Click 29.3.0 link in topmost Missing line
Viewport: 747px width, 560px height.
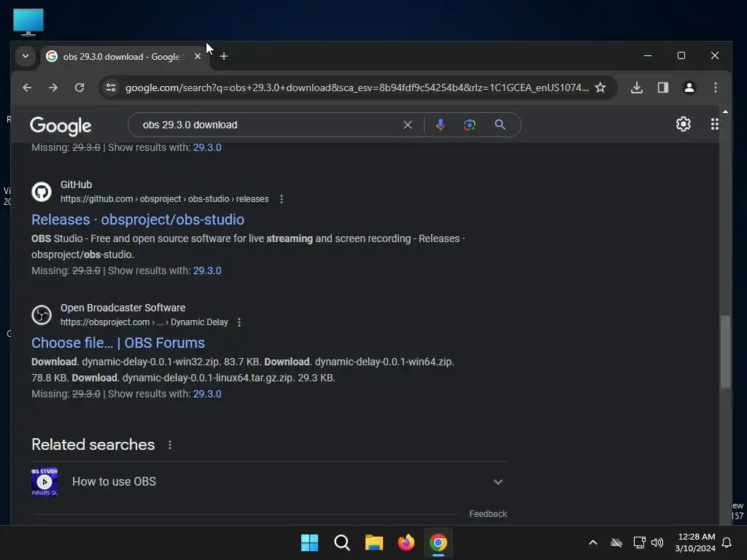point(207,147)
